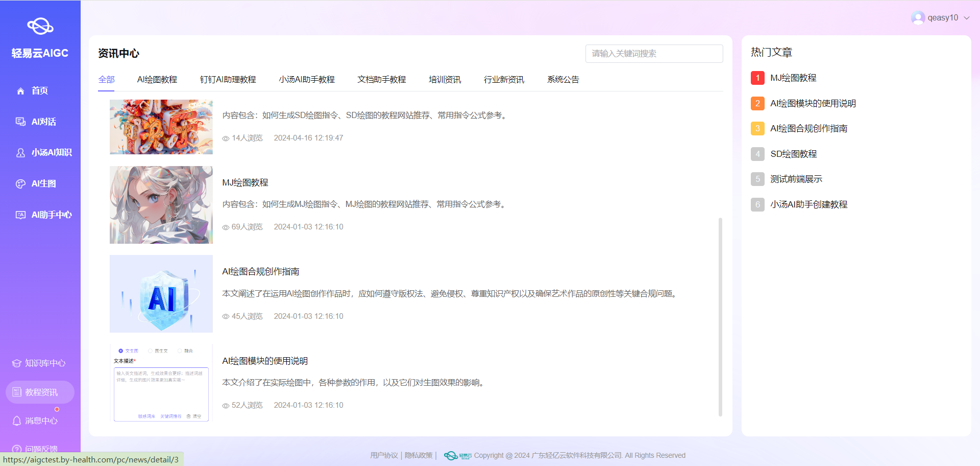
Task: Switch to 培训资讯 tab
Action: 445,80
